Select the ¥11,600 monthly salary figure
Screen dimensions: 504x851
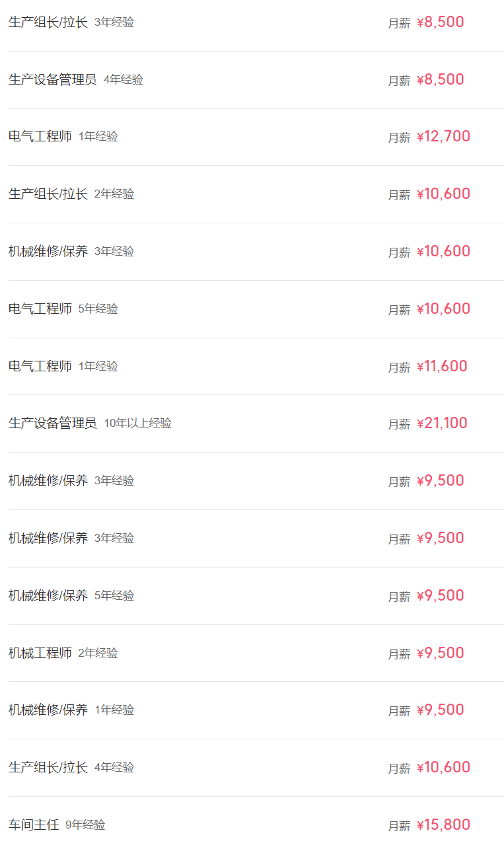[x=442, y=366]
